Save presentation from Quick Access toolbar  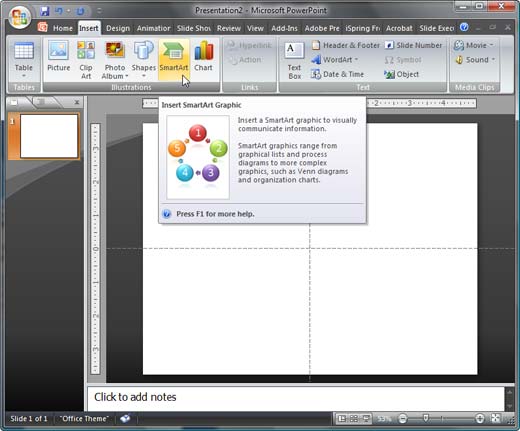pyautogui.click(x=45, y=11)
